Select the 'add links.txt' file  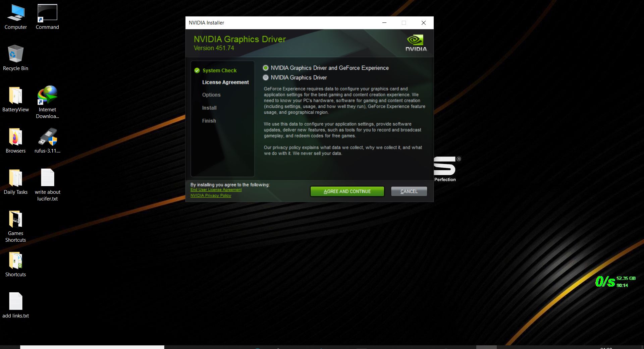coord(15,305)
